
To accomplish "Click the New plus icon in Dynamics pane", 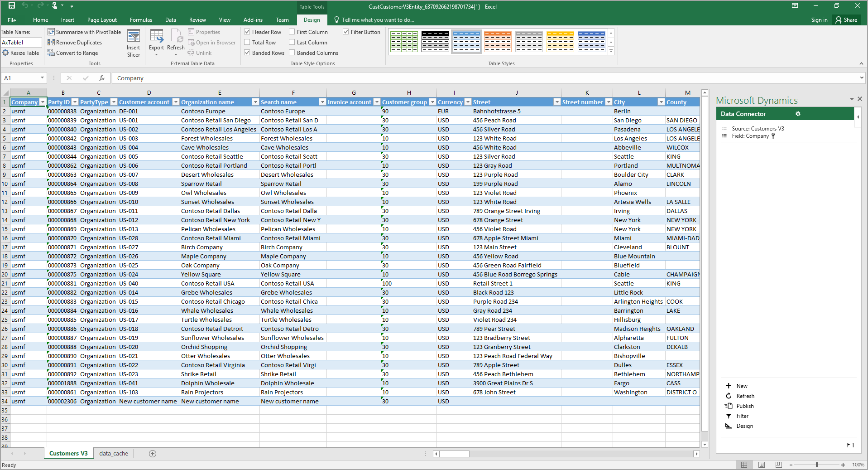I will click(x=729, y=386).
